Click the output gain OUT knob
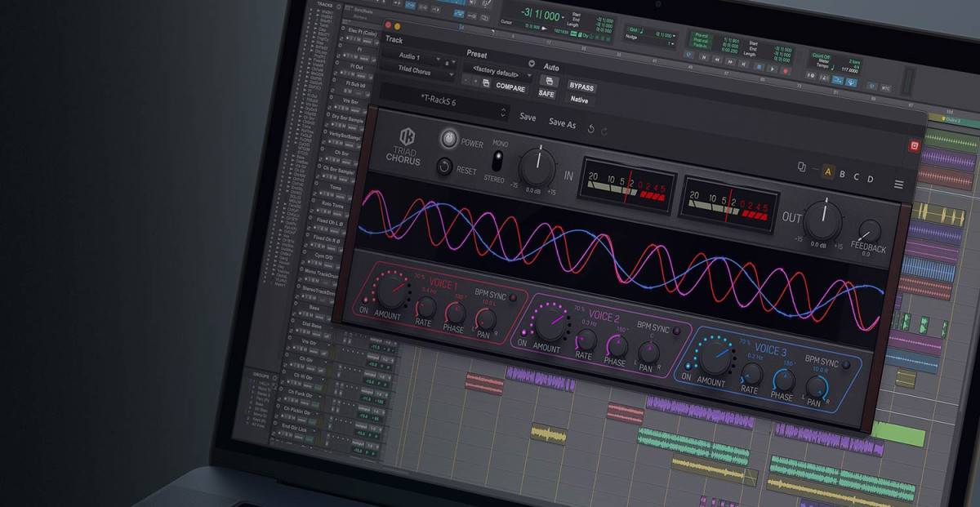Image resolution: width=980 pixels, height=507 pixels. pos(822,219)
